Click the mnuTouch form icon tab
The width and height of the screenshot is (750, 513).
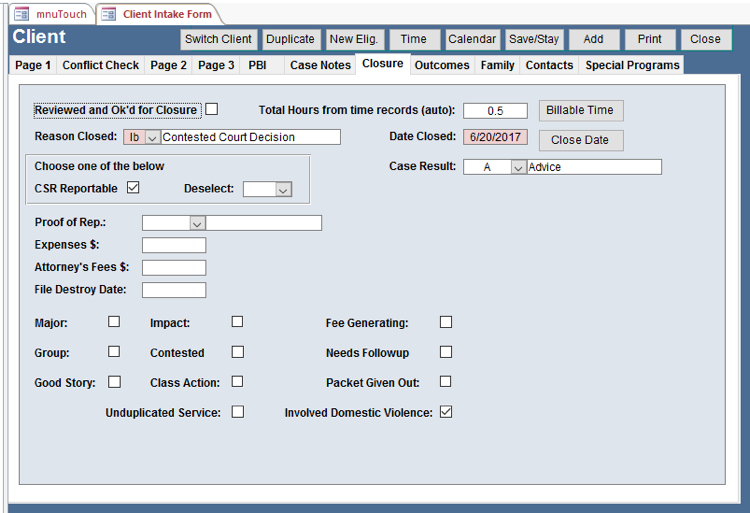(21, 14)
